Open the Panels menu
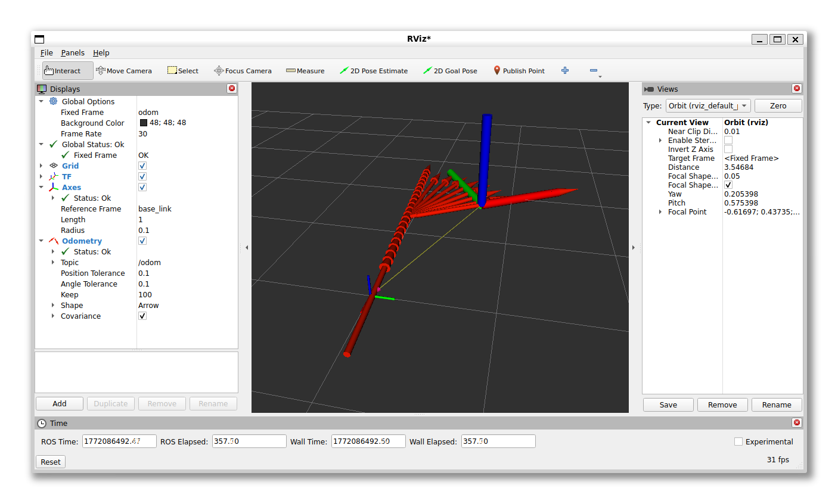This screenshot has width=838, height=504. click(x=73, y=53)
